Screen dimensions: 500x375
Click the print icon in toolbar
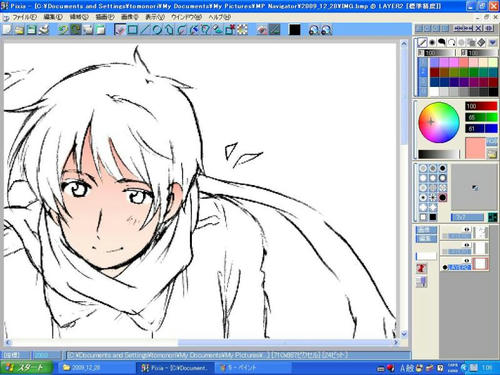coord(44,30)
